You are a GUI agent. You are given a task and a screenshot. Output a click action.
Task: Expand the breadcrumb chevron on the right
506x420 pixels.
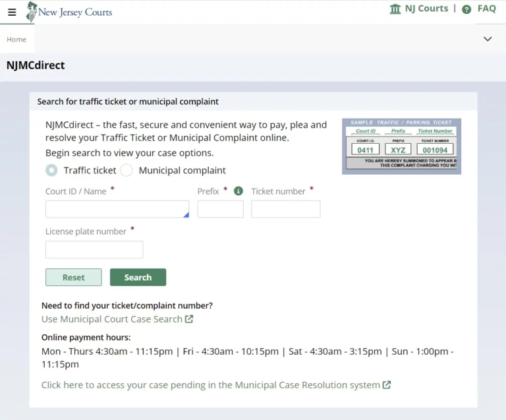tap(488, 39)
